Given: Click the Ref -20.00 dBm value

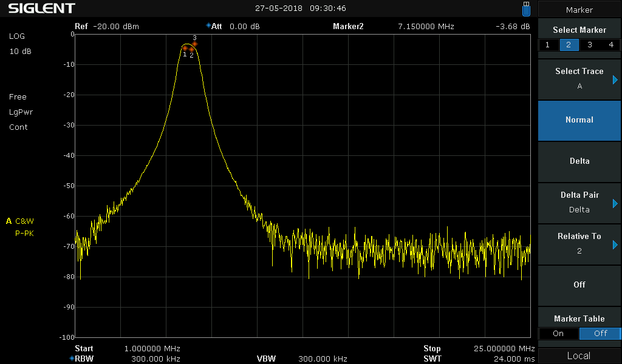Looking at the screenshot, I should click(116, 27).
